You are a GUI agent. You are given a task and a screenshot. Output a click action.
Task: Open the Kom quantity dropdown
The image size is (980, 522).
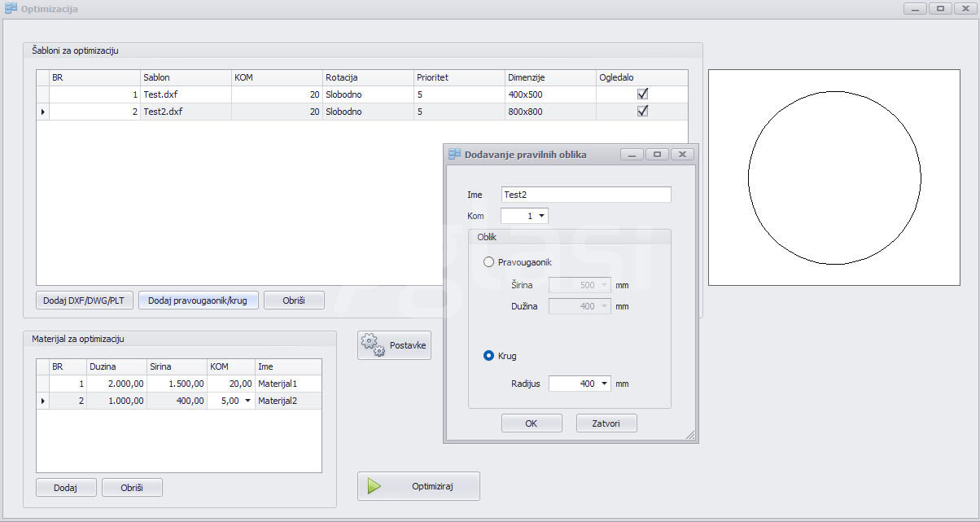(x=541, y=216)
